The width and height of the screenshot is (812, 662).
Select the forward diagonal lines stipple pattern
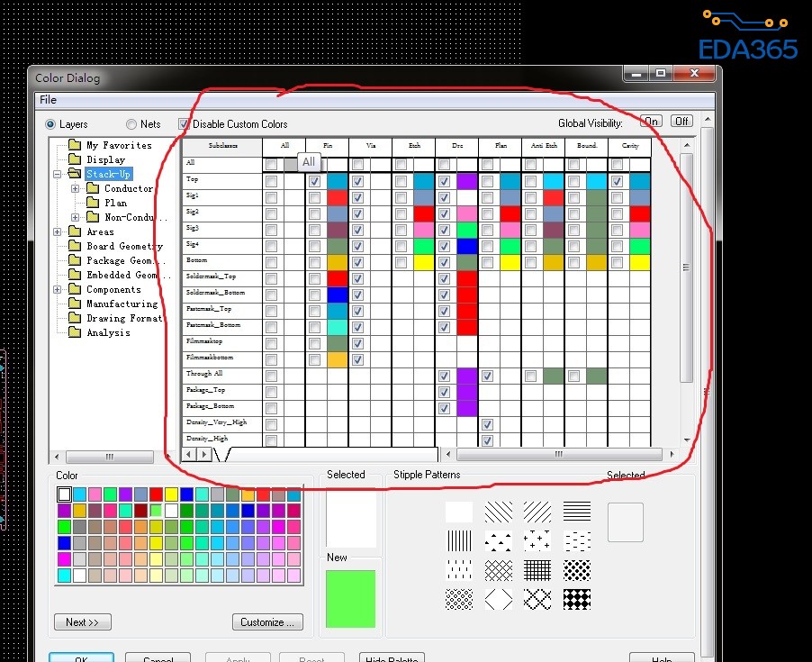[537, 512]
